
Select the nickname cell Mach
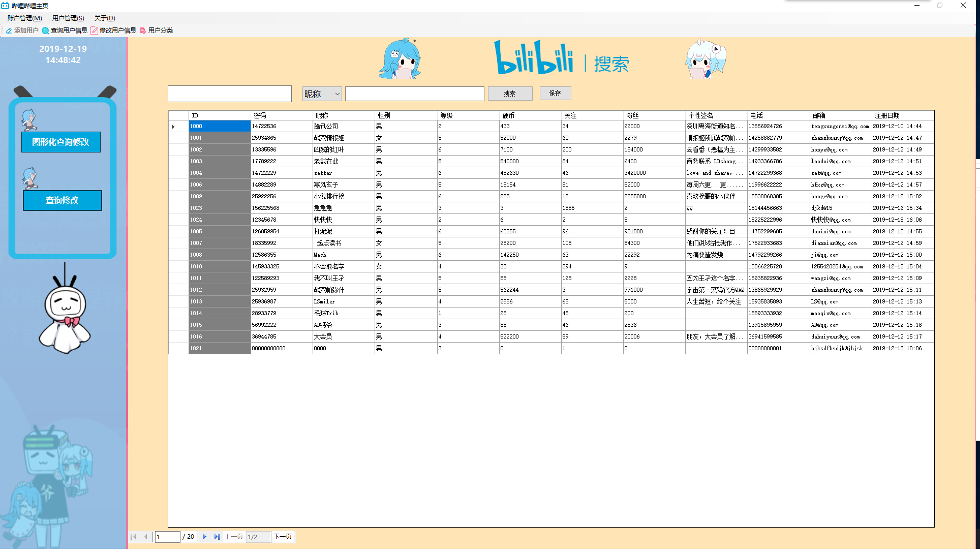pos(344,255)
